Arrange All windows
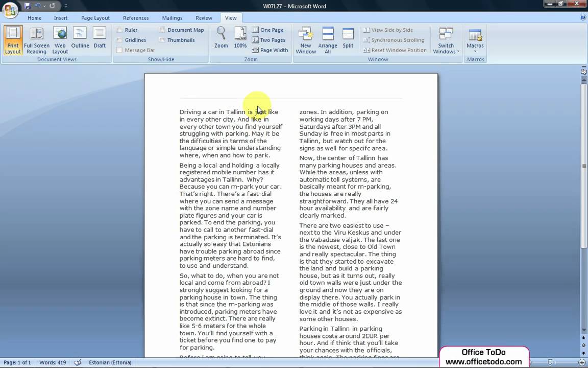 pyautogui.click(x=328, y=40)
